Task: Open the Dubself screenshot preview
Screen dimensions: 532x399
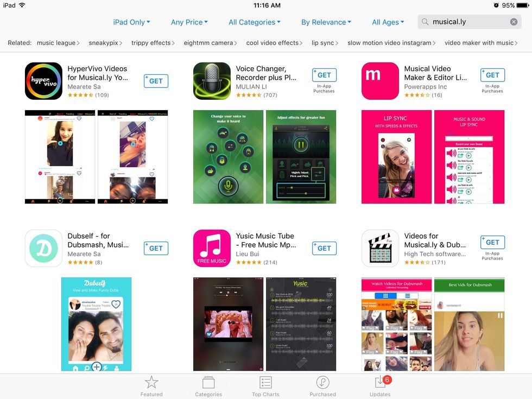Action: pyautogui.click(x=97, y=324)
